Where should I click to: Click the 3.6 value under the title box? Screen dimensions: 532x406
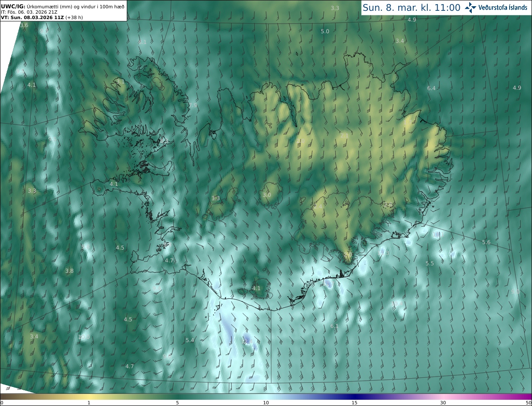click(x=24, y=25)
